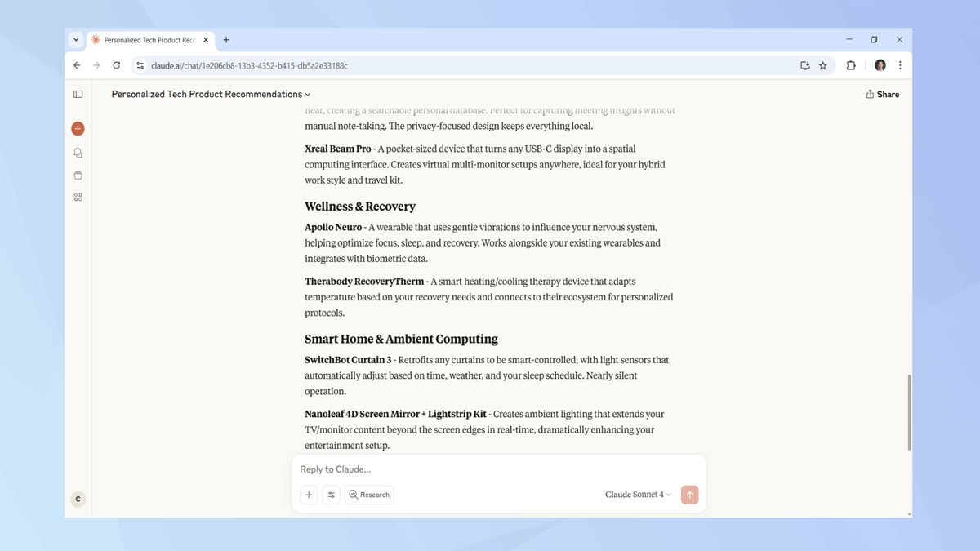
Task: Click the Share button
Action: point(882,94)
